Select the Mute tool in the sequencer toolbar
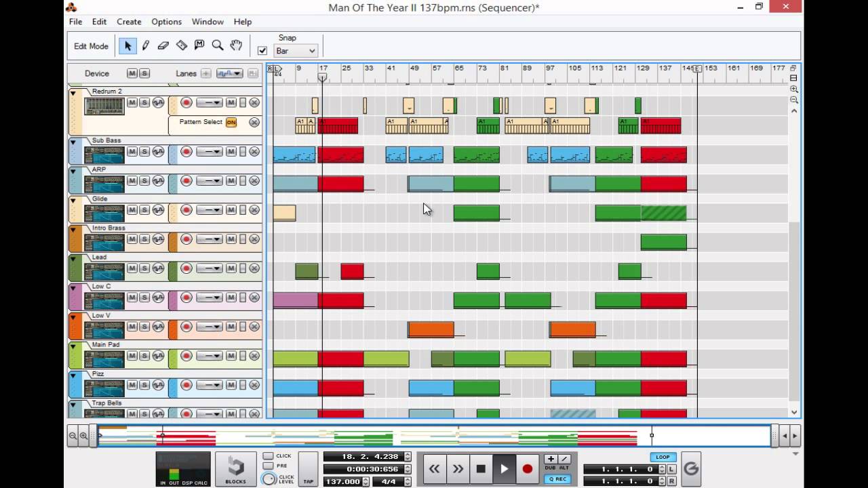The image size is (868, 488). 199,45
